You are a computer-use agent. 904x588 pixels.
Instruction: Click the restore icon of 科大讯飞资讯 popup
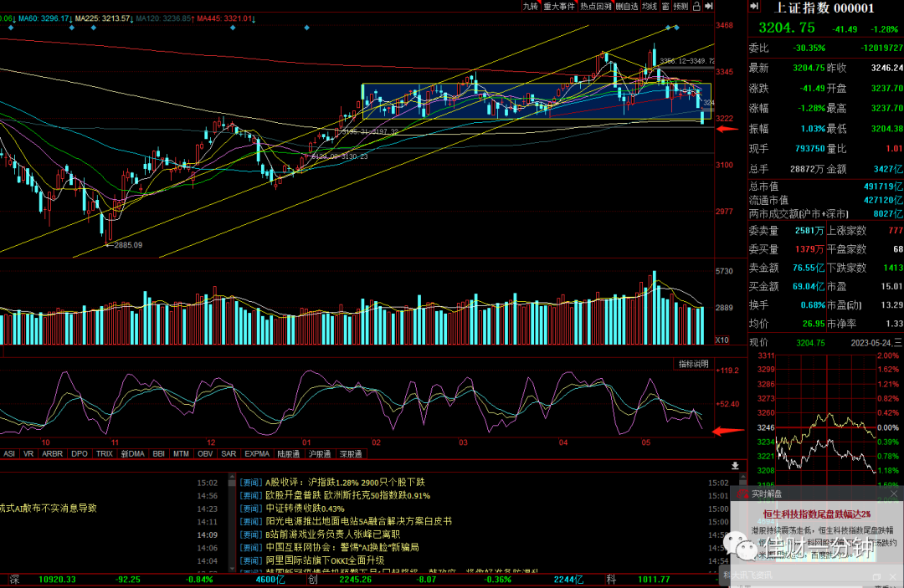point(877,576)
